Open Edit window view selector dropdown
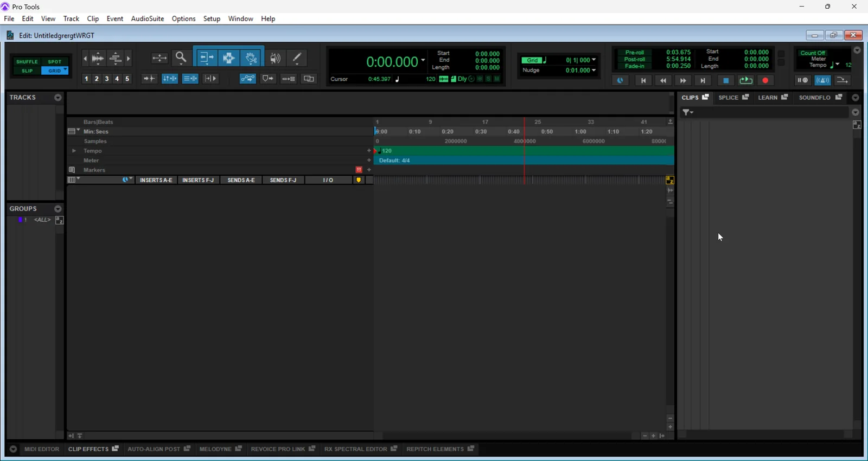868x461 pixels. (x=74, y=180)
